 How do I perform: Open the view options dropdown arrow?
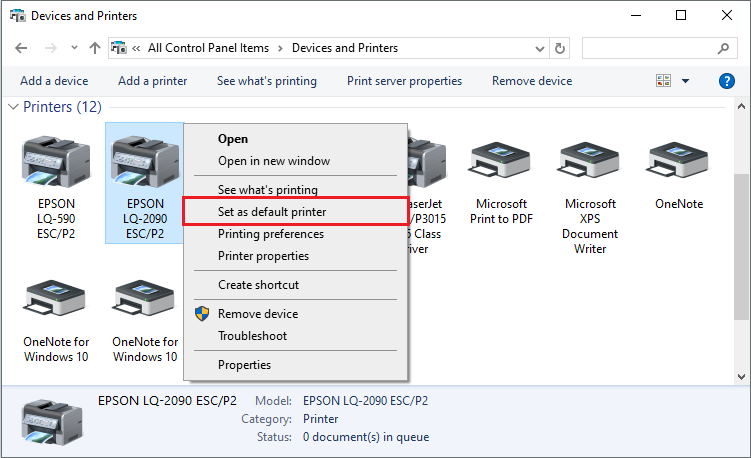pyautogui.click(x=686, y=81)
